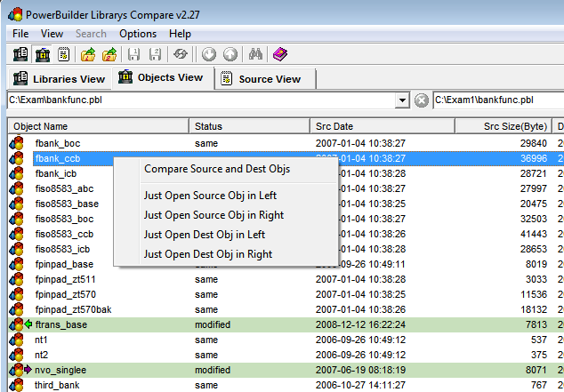The height and width of the screenshot is (392, 564).
Task: Click the purple help book icon
Action: [x=280, y=54]
